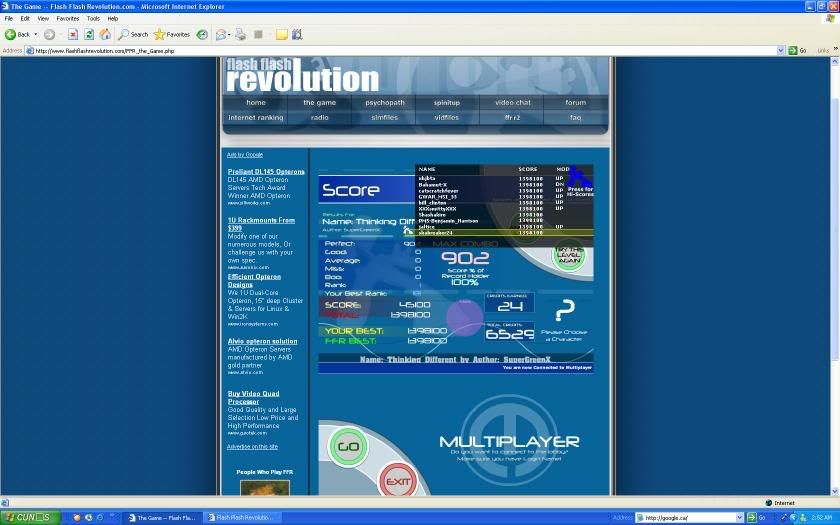Open the address bar dropdown arrow
The image size is (840, 525).
[782, 50]
